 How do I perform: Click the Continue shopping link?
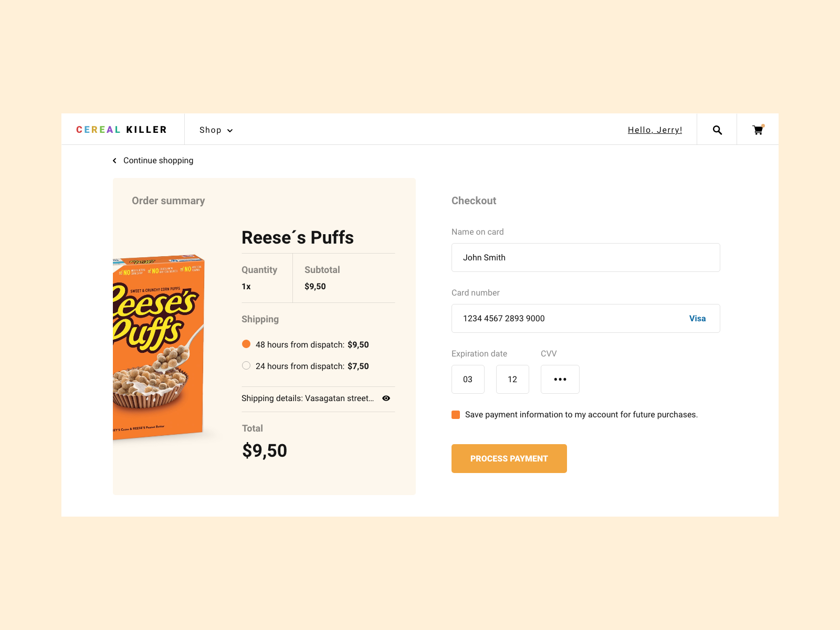158,161
